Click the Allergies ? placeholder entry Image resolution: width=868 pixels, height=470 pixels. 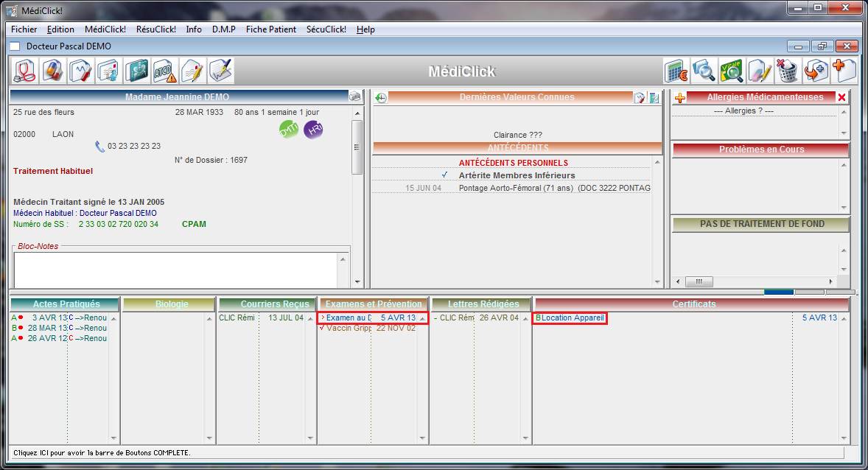pyautogui.click(x=743, y=111)
